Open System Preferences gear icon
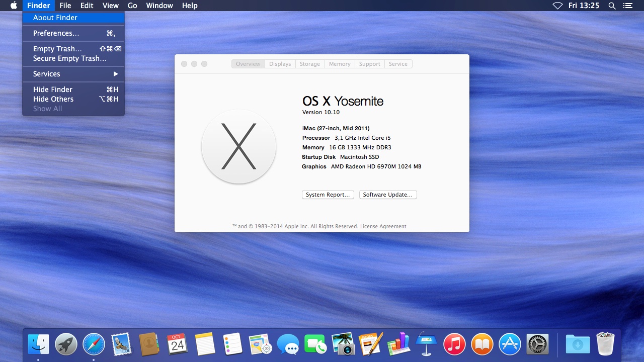The height and width of the screenshot is (362, 644). (x=537, y=344)
